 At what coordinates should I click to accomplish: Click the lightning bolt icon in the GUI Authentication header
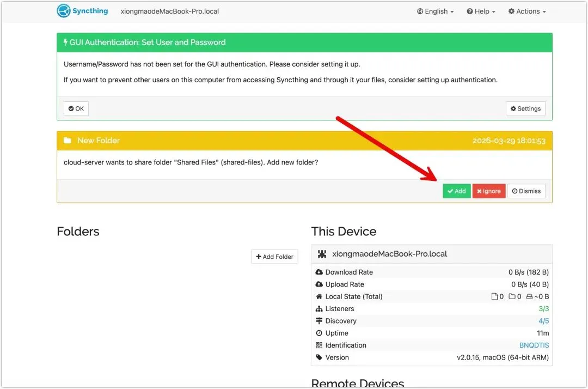[x=66, y=42]
